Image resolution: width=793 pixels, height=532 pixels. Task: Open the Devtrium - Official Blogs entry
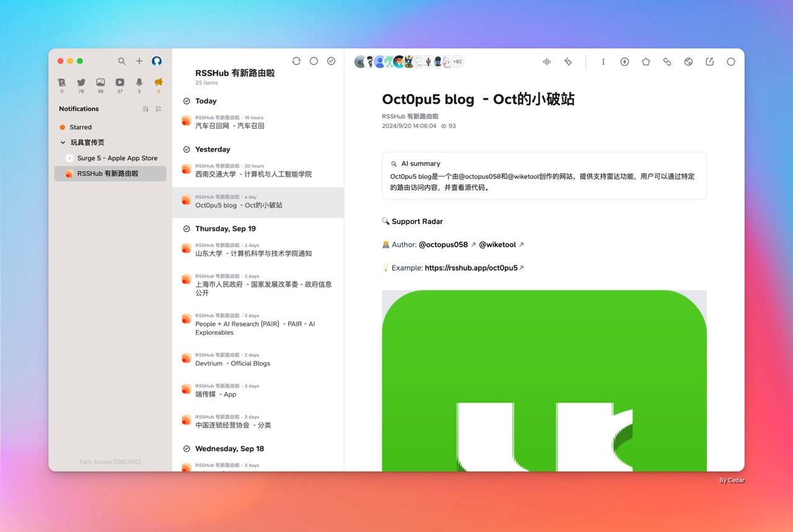click(x=258, y=360)
